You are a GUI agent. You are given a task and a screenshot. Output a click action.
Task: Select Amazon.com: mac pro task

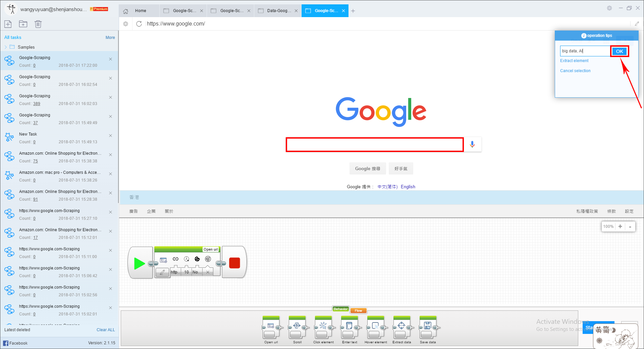tap(59, 176)
